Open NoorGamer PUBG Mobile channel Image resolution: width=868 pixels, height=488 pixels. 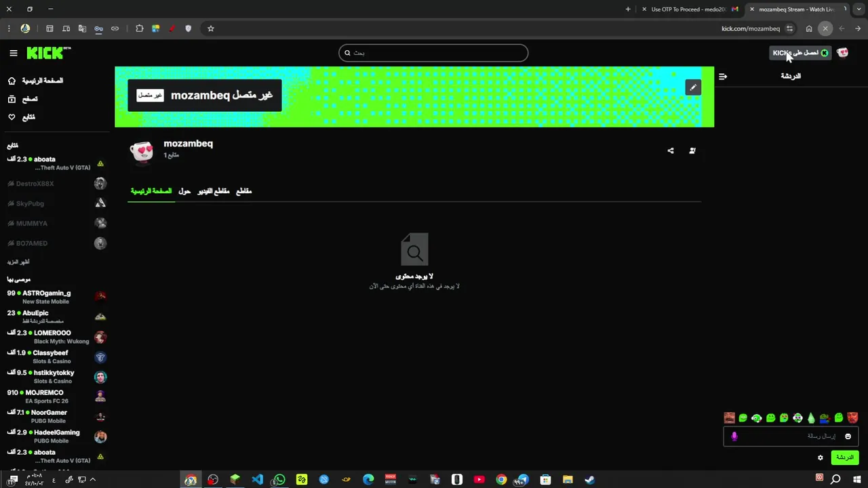[57, 416]
